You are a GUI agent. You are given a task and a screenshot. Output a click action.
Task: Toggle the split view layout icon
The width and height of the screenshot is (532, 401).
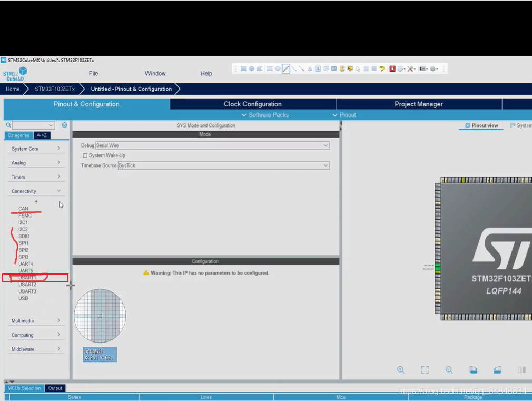[522, 370]
